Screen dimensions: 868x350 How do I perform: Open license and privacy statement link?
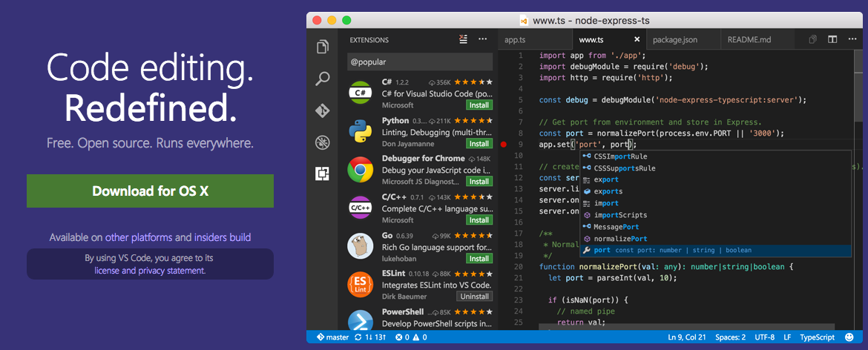[x=150, y=271]
